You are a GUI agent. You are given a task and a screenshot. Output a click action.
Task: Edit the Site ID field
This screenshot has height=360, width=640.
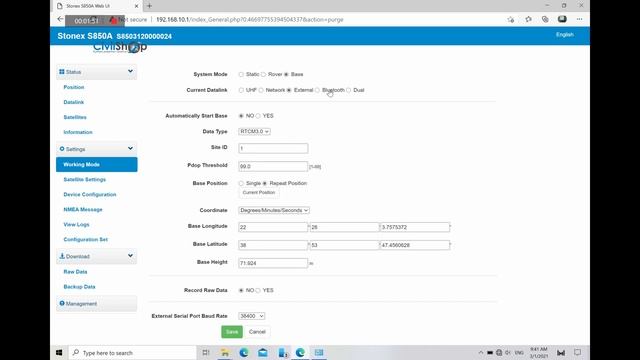point(273,148)
